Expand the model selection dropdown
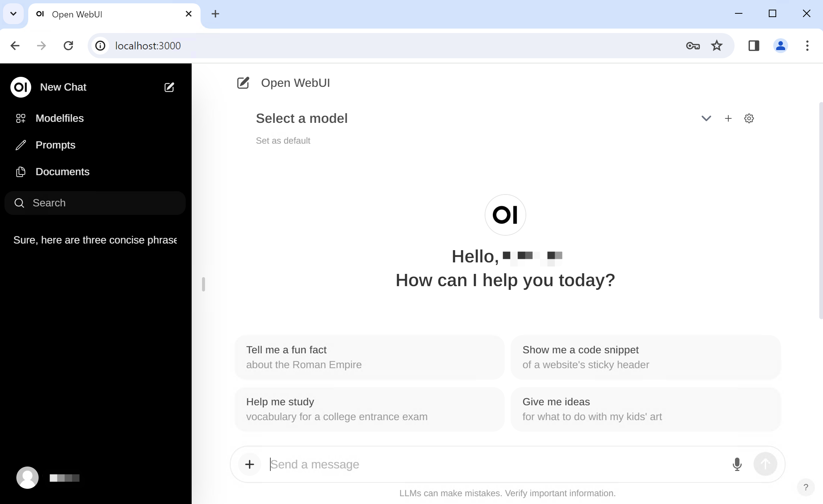Screen dimensions: 823x504 (706, 118)
